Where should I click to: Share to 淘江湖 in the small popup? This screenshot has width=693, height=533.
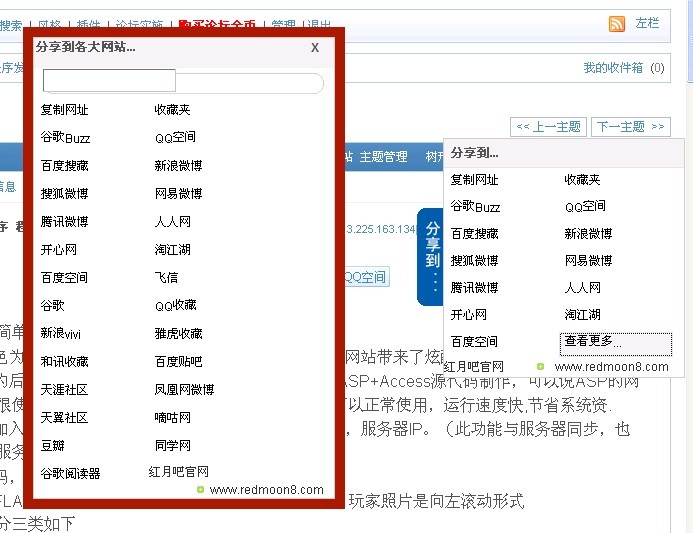point(582,315)
